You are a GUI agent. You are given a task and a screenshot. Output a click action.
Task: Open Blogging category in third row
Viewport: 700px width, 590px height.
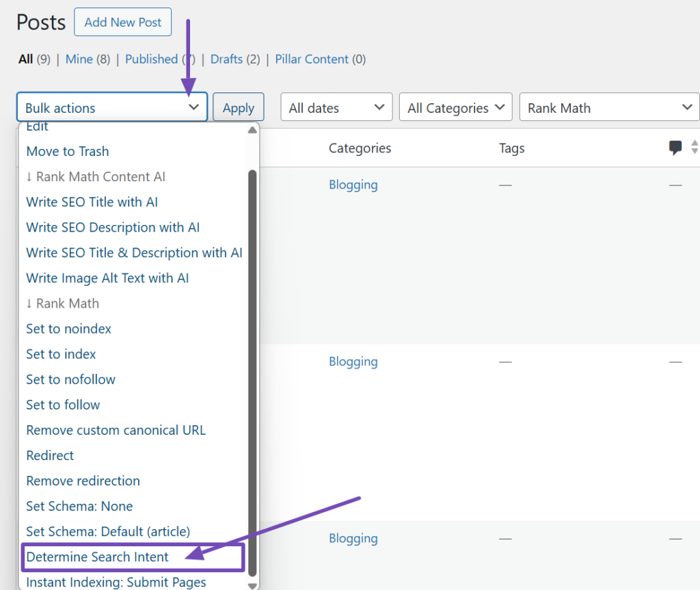pos(353,539)
